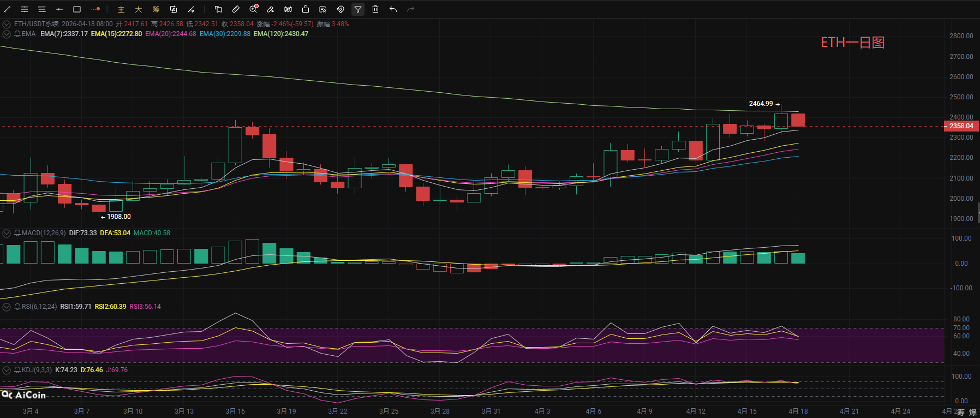Collapse the KDJ indicator panel chevron
Viewport: 980px width, 418px height.
tap(7, 370)
